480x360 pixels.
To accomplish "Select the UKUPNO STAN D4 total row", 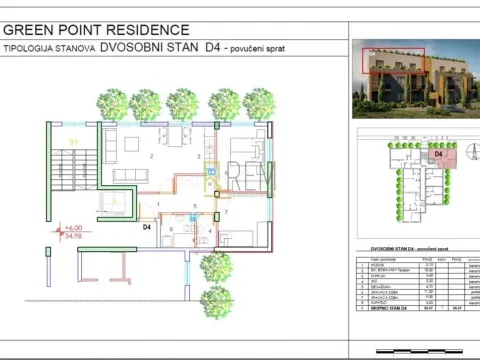I will [x=418, y=308].
